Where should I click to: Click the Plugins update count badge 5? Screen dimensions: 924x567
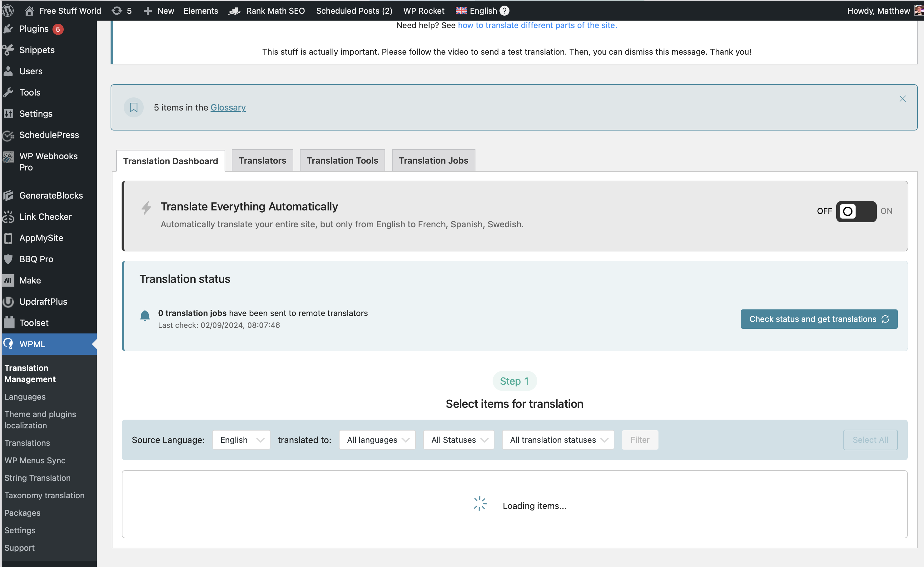point(58,29)
